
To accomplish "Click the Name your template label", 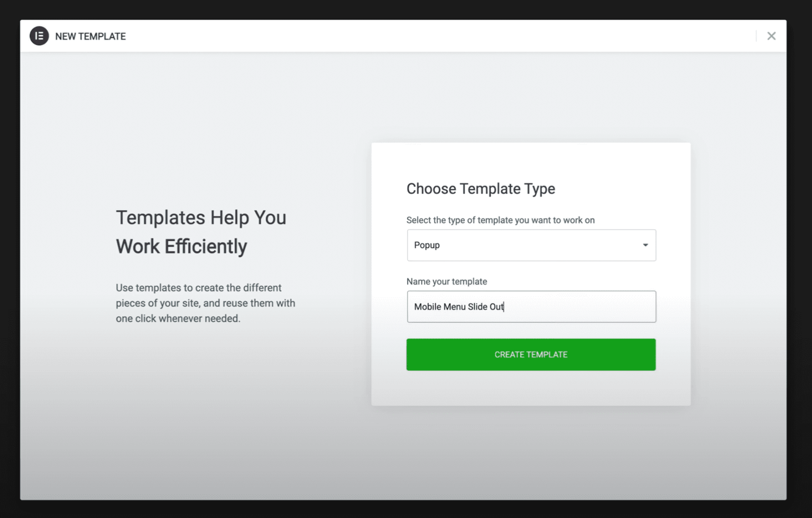I will point(447,281).
